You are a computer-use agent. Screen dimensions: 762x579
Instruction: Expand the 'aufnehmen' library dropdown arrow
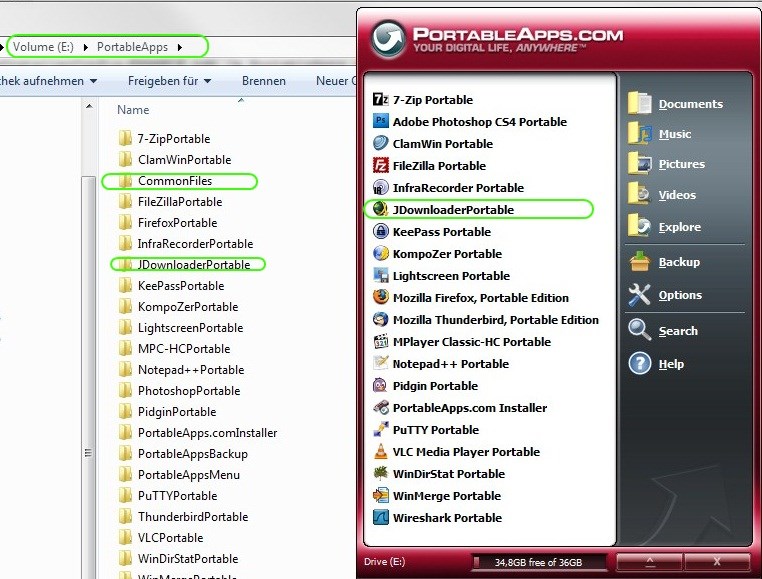(x=94, y=81)
